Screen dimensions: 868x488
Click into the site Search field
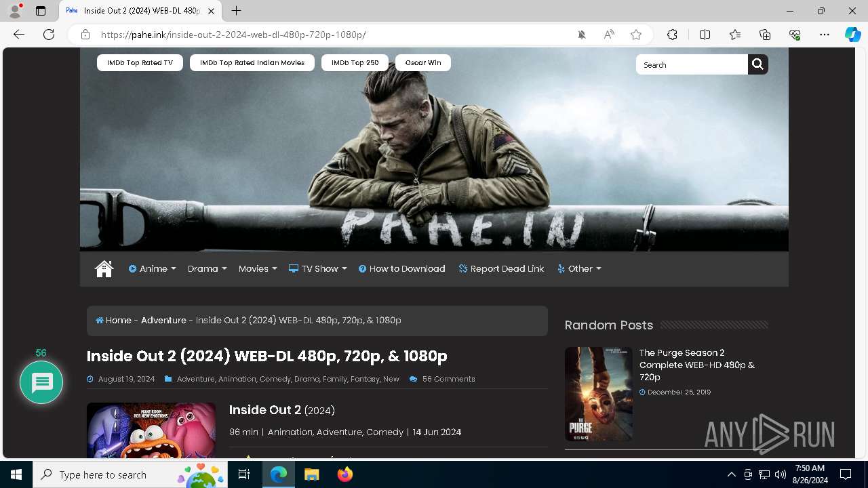pyautogui.click(x=692, y=64)
